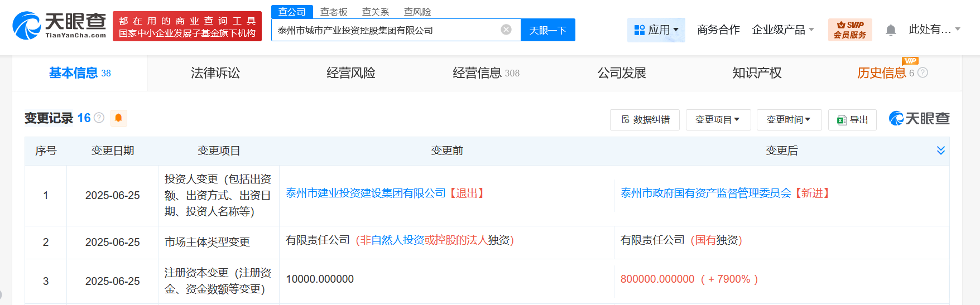Select the 知识产权 tab
The width and height of the screenshot is (980, 305).
tap(757, 73)
